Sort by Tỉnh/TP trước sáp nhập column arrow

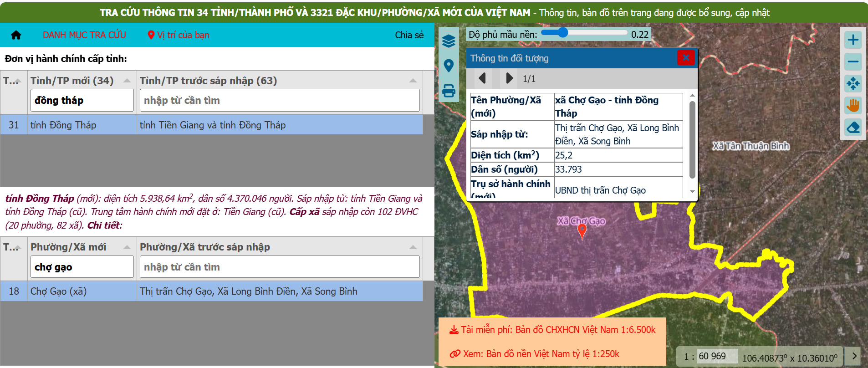[x=413, y=81]
